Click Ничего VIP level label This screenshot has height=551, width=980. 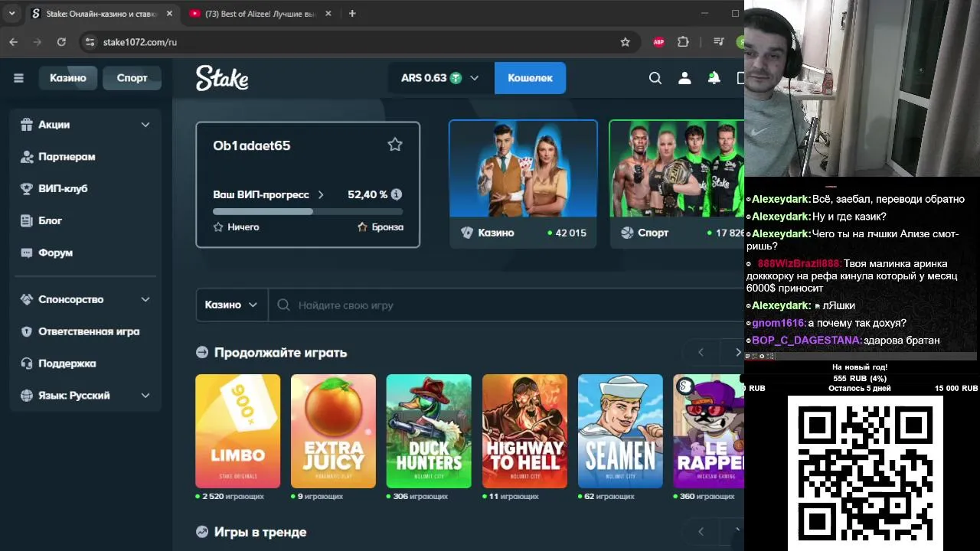[x=243, y=227]
